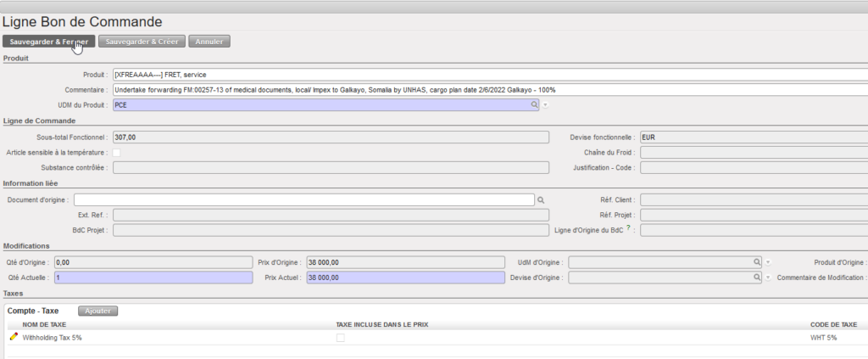Expand the dropdown arrow beside UdM d'Origine

[768, 263]
